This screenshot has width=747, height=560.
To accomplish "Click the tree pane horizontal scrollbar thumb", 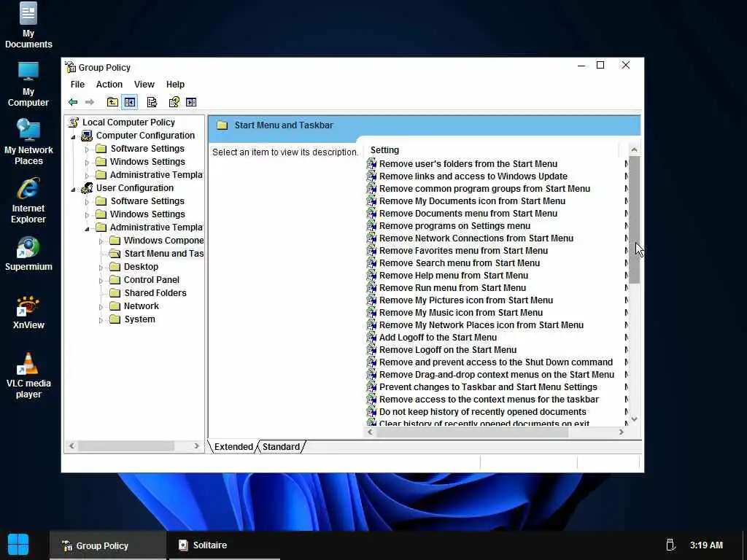I will [126, 446].
